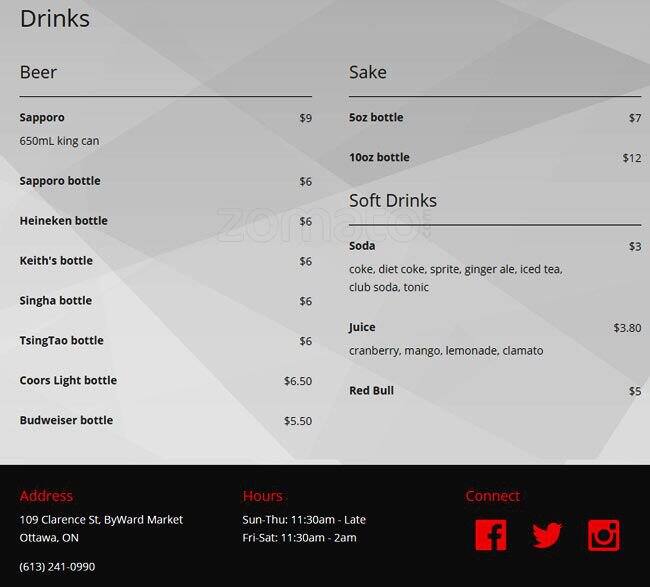Click the Budweiser bottle item

pyautogui.click(x=66, y=421)
